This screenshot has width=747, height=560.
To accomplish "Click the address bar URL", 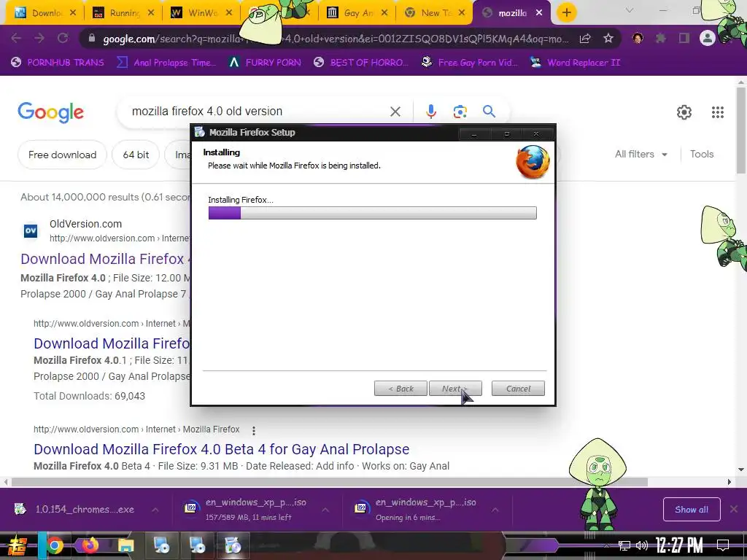I will click(336, 39).
